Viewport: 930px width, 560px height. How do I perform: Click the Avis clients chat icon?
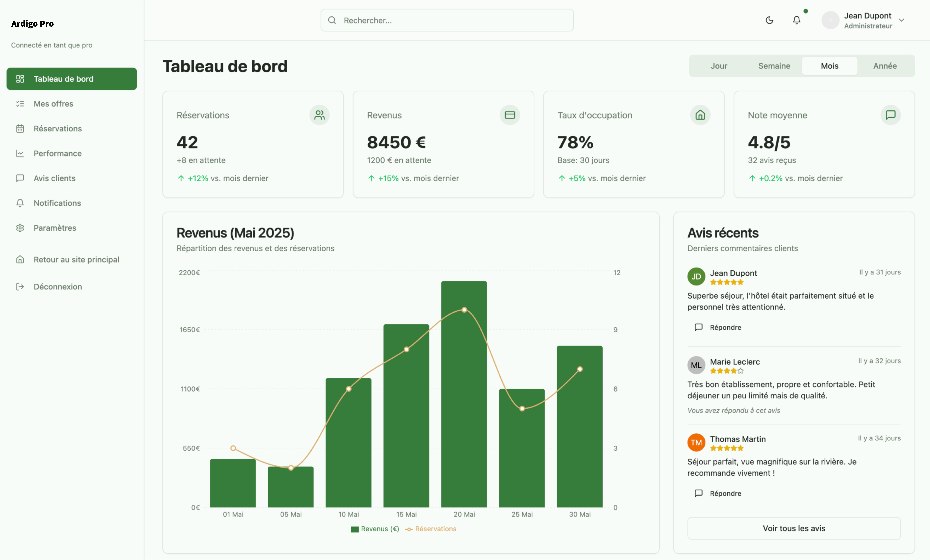pyautogui.click(x=20, y=178)
